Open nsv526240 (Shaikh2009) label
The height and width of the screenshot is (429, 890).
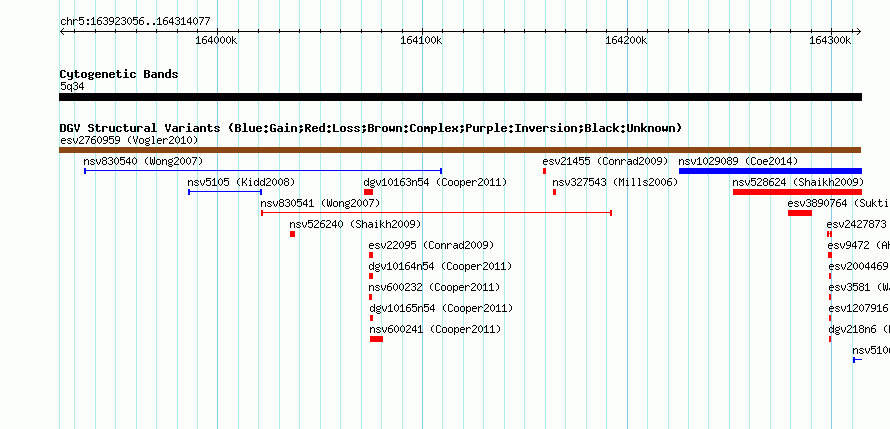355,224
